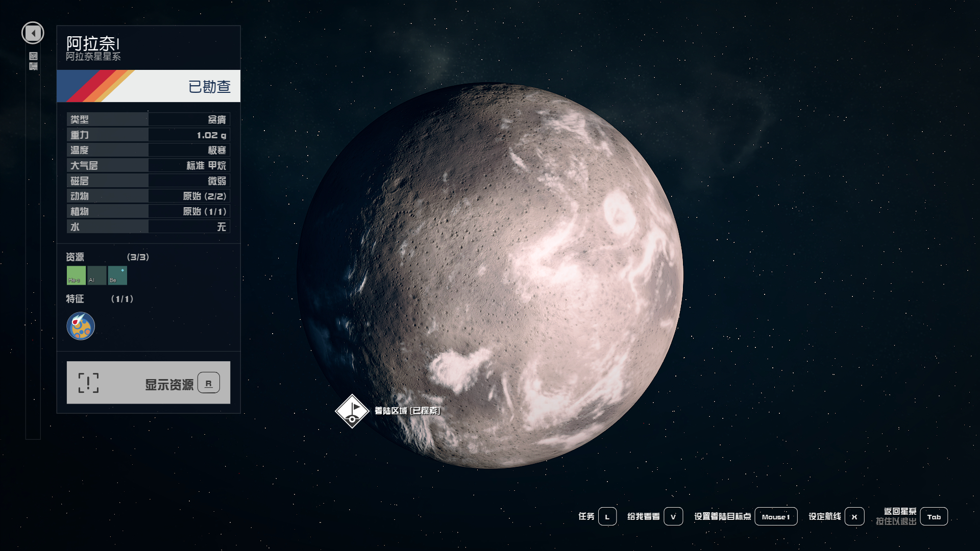Screen dimensions: 980x551
Task: Click the 显示资源 button
Action: [x=149, y=383]
